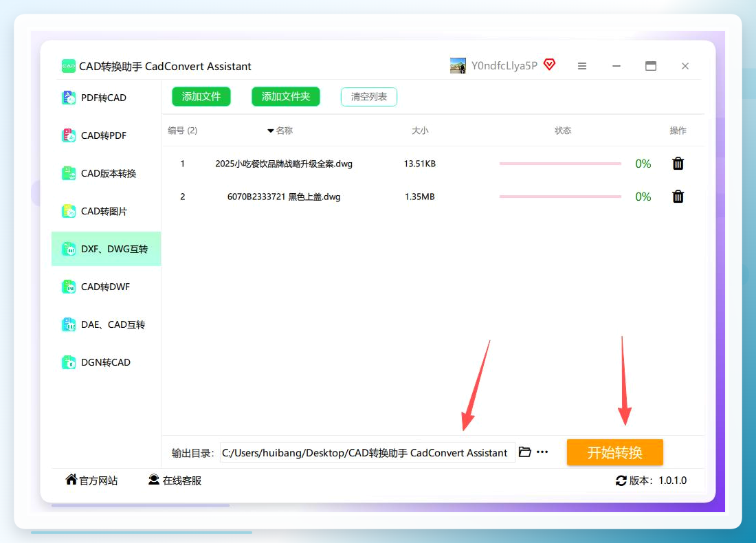Screen dimensions: 756x543
Task: Click the CAD转PDF sidebar icon
Action: tap(69, 135)
